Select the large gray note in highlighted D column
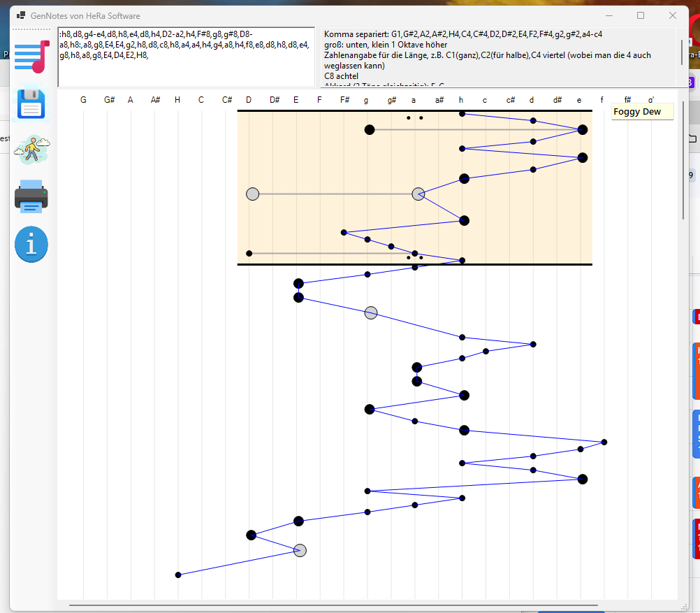 click(253, 194)
